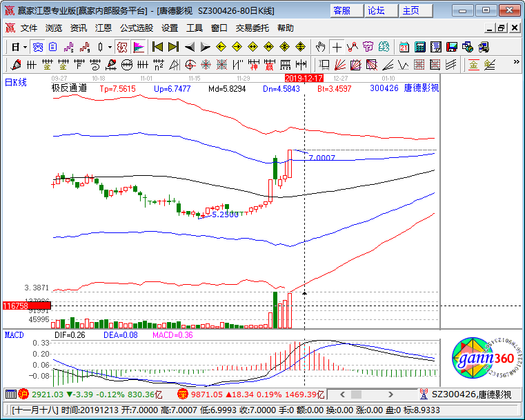The width and height of the screenshot is (525, 420).
Task: Expand the toolbar overflow chevron »
Action: 516,62
